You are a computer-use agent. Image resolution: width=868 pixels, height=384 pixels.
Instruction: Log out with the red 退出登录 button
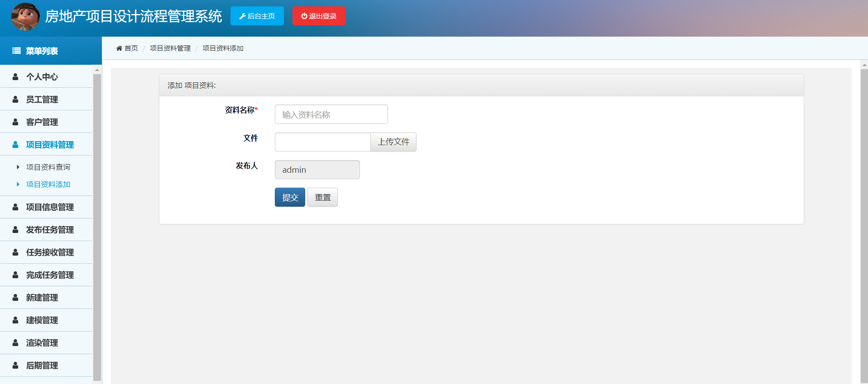(319, 16)
